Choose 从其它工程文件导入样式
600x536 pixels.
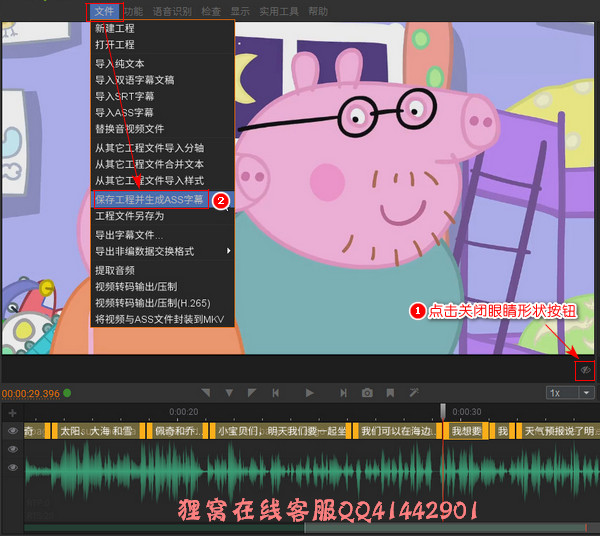[x=163, y=181]
